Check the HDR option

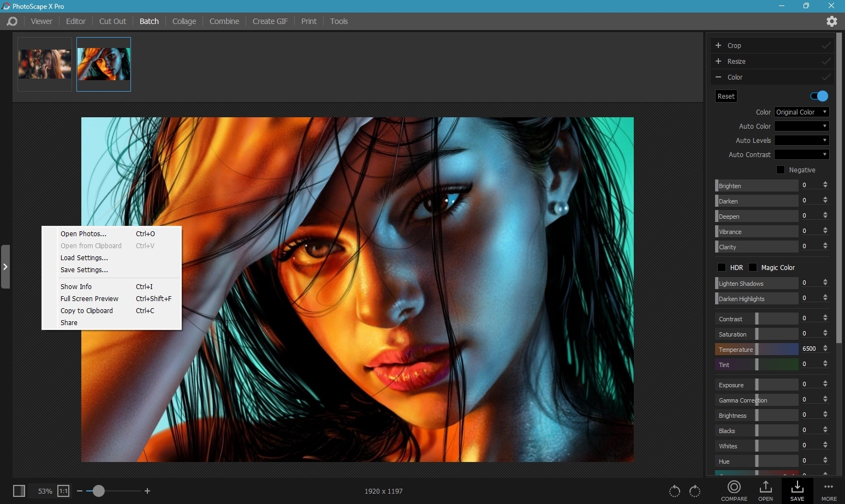pos(722,267)
